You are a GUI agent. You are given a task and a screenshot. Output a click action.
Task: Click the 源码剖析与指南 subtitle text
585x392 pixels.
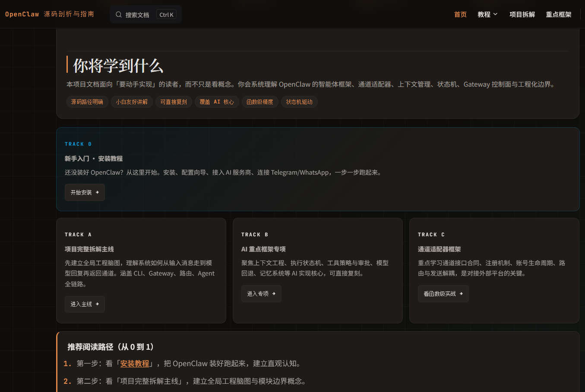click(x=69, y=14)
